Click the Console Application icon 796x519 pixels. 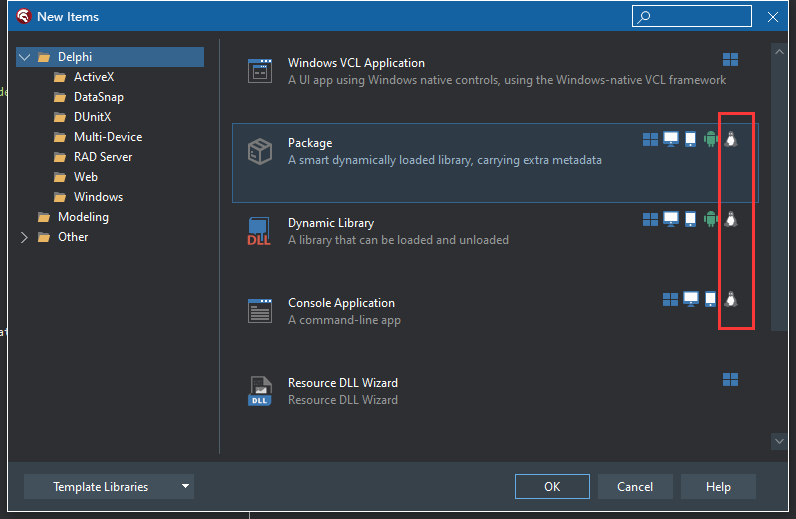click(x=260, y=311)
